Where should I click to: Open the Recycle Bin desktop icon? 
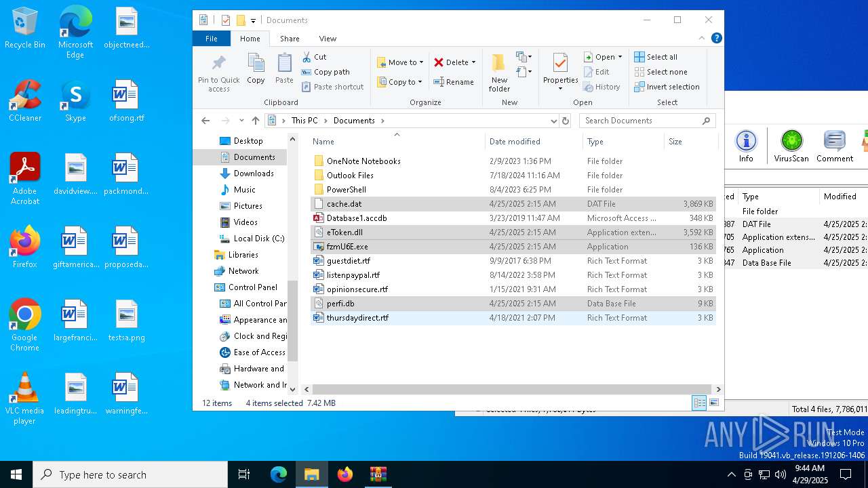click(25, 29)
